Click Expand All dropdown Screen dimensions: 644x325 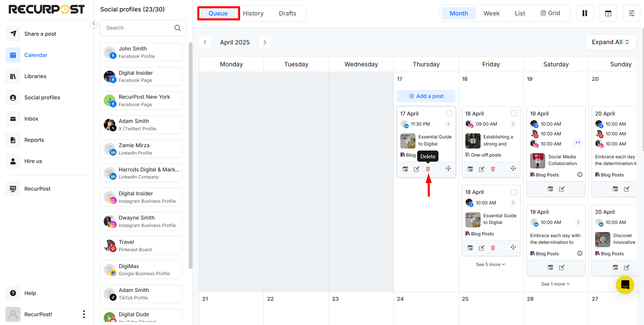click(611, 42)
